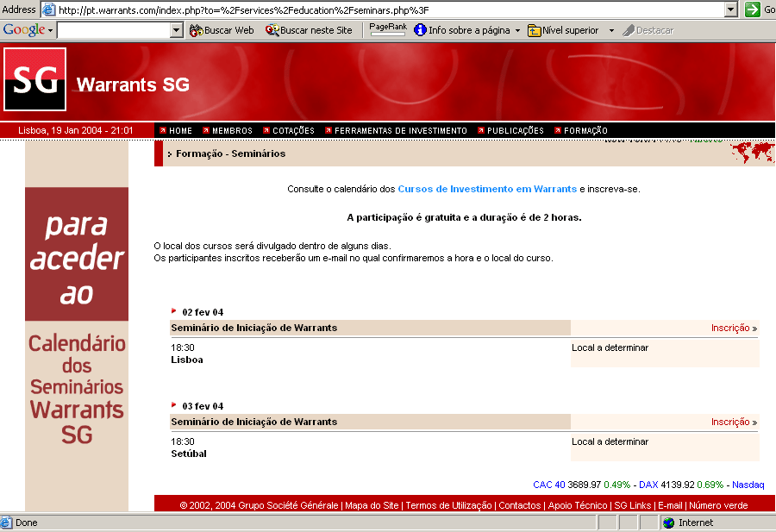Click the green Go arrow button
The height and width of the screenshot is (532, 776).
[x=752, y=9]
